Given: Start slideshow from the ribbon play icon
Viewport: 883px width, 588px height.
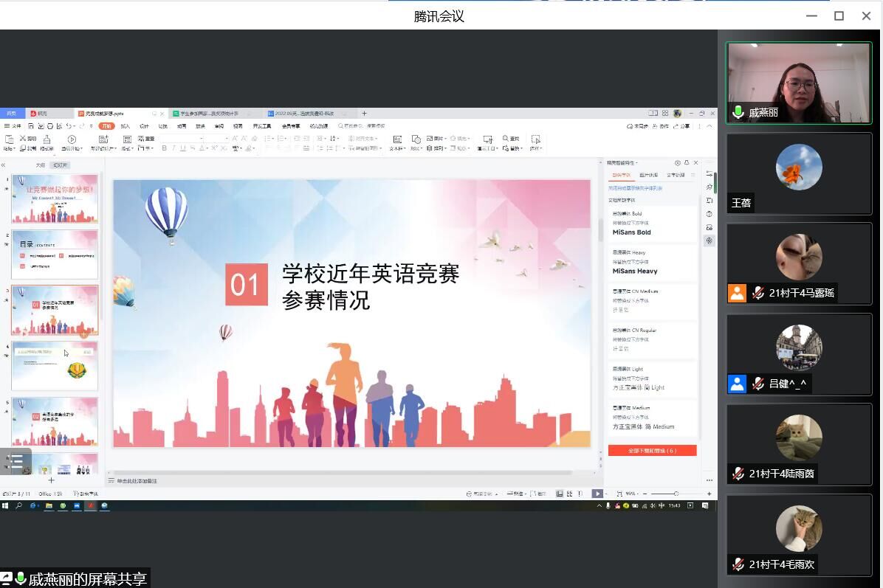Looking at the screenshot, I should pyautogui.click(x=72, y=139).
